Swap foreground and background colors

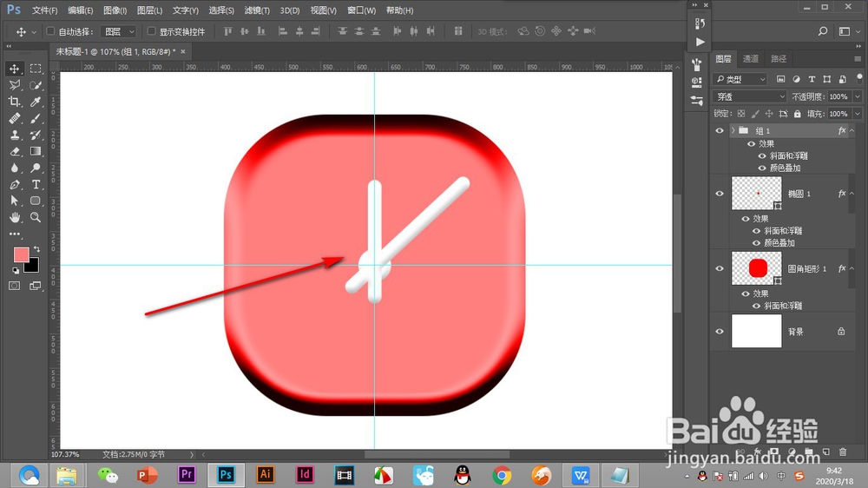point(36,249)
